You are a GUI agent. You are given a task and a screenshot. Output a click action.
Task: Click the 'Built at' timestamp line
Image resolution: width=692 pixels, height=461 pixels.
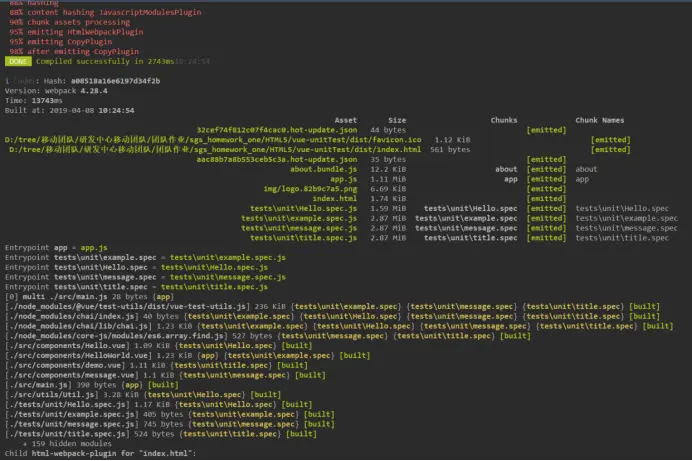coord(69,110)
